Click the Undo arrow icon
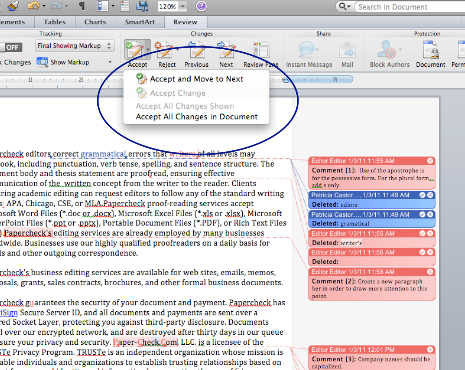This screenshot has width=465, height=370. (33, 6)
